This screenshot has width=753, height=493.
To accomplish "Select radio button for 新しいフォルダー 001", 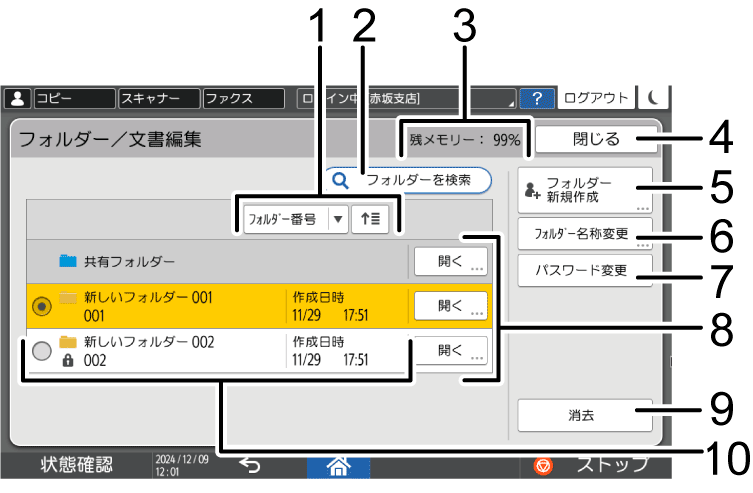I will coord(42,306).
